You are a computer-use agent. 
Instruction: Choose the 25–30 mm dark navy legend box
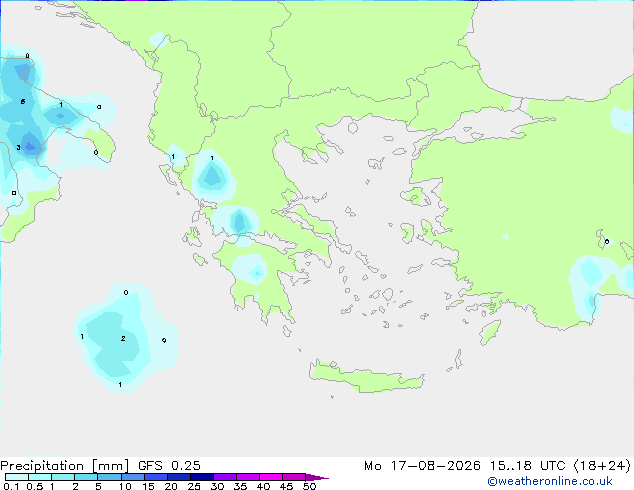coord(201,477)
